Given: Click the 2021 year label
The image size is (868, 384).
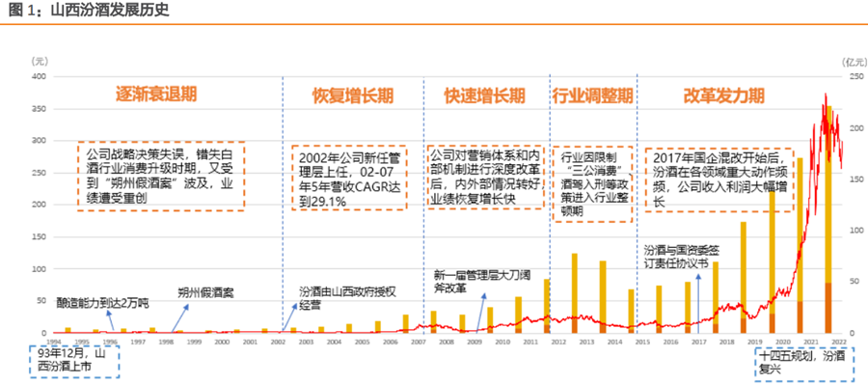Looking at the screenshot, I should pyautogui.click(x=811, y=343).
